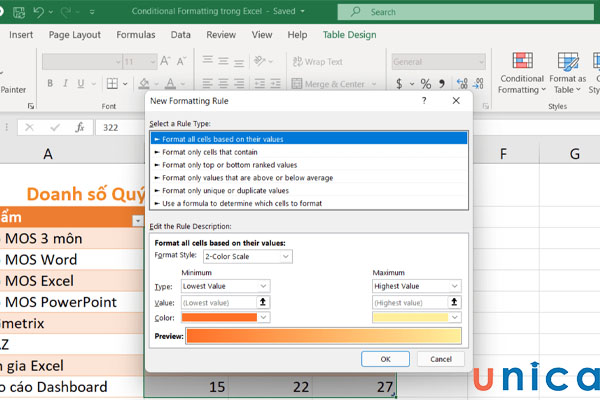Click the Maximum Value range selector arrow
This screenshot has width=600, height=400.
pos(456,302)
